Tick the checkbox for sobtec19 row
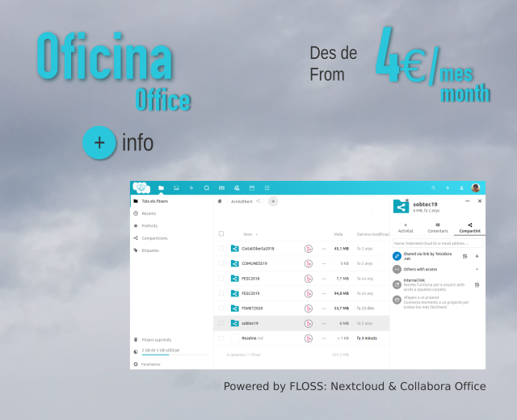 coord(221,323)
